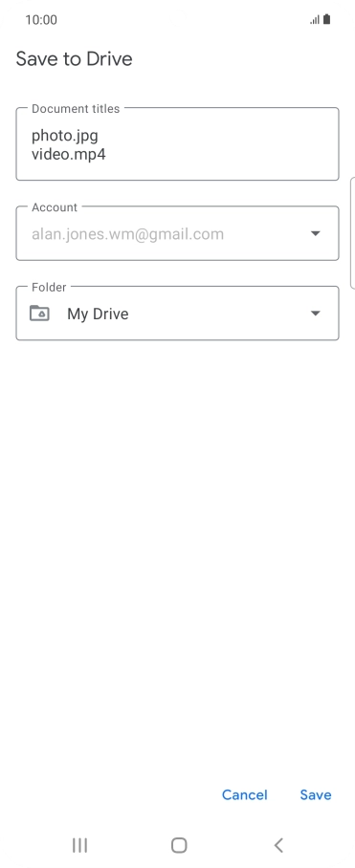
Task: Open the alan.jones.wm@gmail.com account selector
Action: point(177,233)
